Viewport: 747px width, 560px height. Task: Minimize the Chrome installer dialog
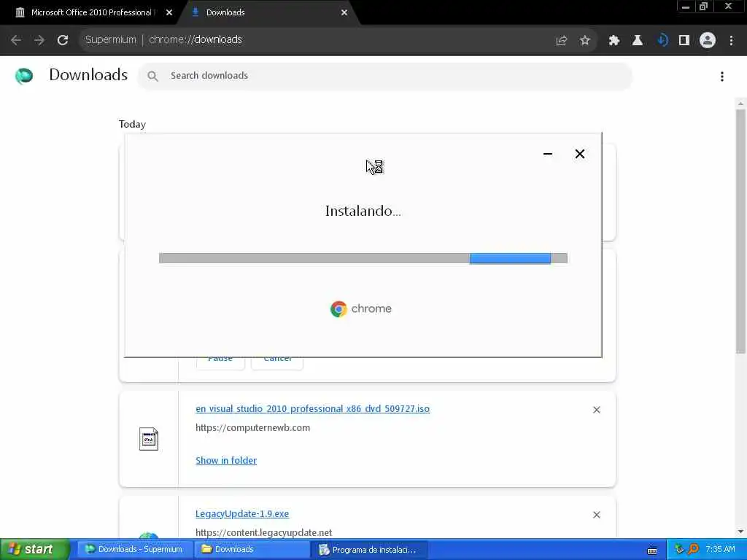coord(548,154)
